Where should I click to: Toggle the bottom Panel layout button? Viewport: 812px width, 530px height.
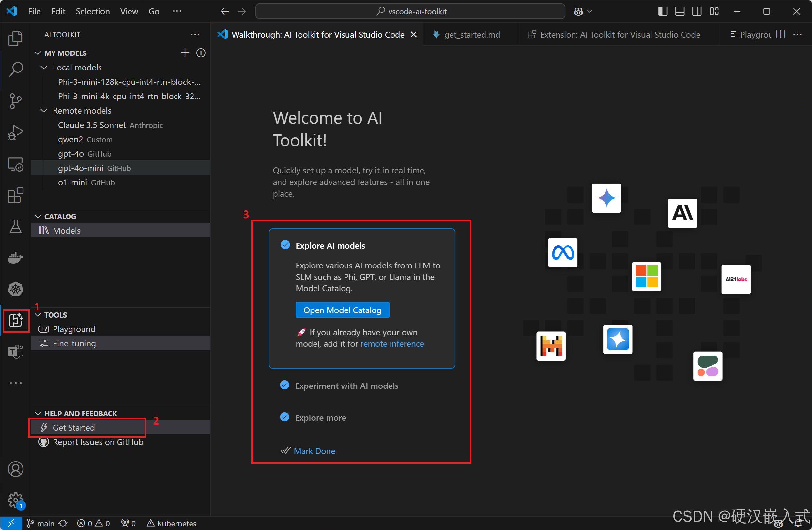[679, 11]
